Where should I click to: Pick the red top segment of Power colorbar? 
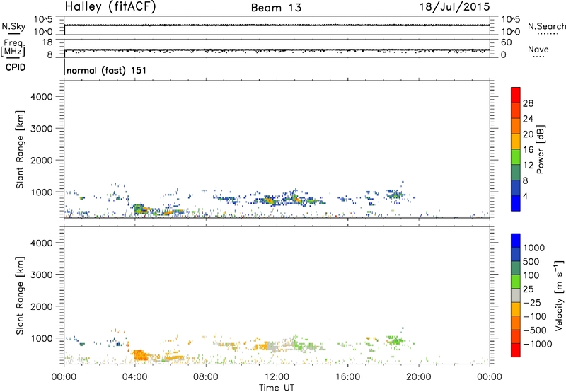click(x=516, y=95)
